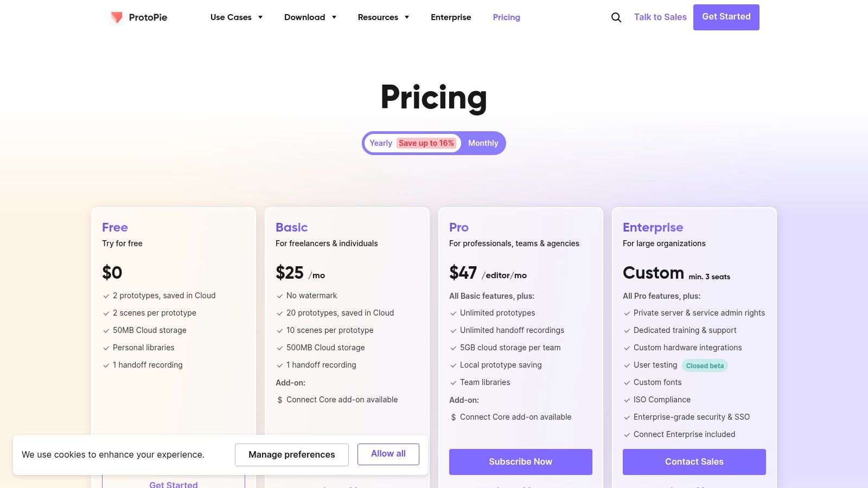Click the ProtoPie logo icon

pos(117,17)
